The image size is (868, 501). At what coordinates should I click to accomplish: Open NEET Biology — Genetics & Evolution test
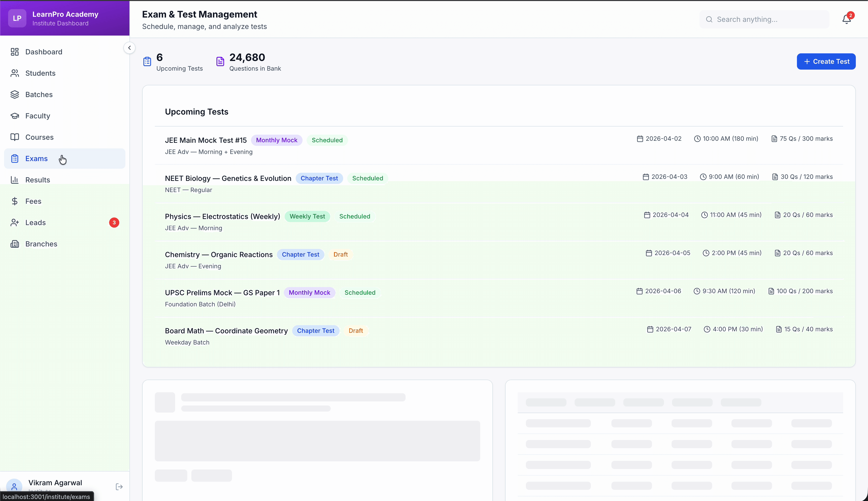tap(228, 178)
